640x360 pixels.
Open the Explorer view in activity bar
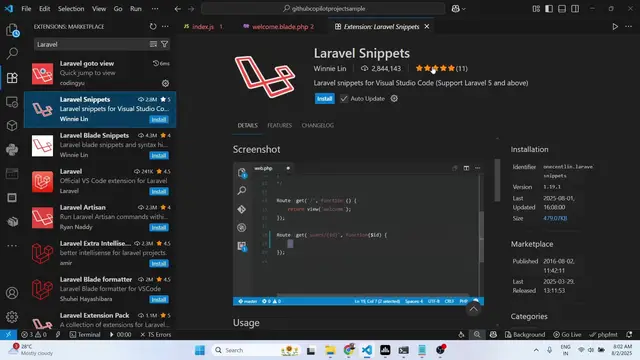pos(12,30)
